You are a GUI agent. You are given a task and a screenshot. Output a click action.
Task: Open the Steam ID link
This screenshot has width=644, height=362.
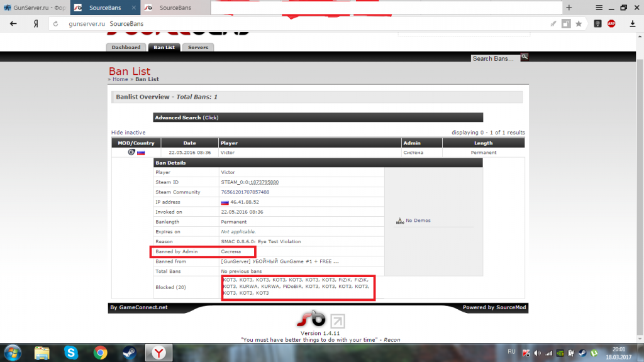pyautogui.click(x=250, y=182)
